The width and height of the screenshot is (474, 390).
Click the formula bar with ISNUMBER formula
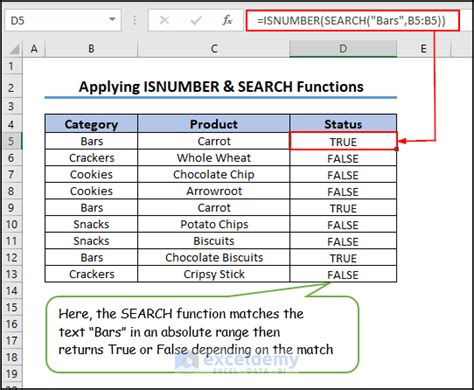pos(353,21)
